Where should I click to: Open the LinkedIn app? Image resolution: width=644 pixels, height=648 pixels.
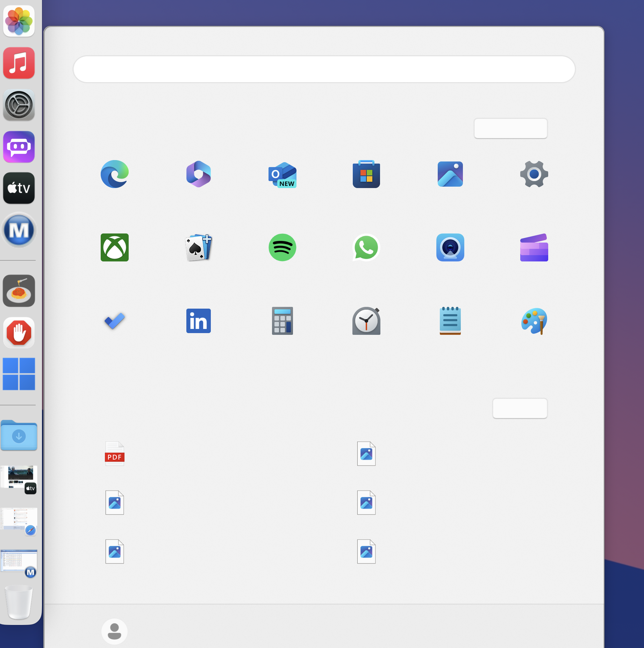[199, 321]
